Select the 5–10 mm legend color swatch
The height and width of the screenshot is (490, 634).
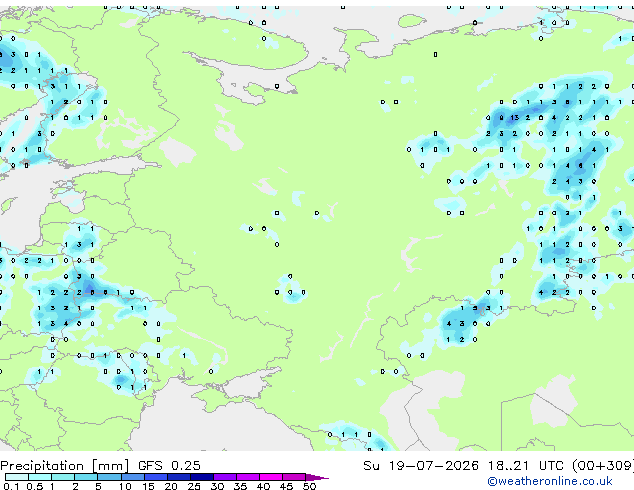pyautogui.click(x=110, y=477)
